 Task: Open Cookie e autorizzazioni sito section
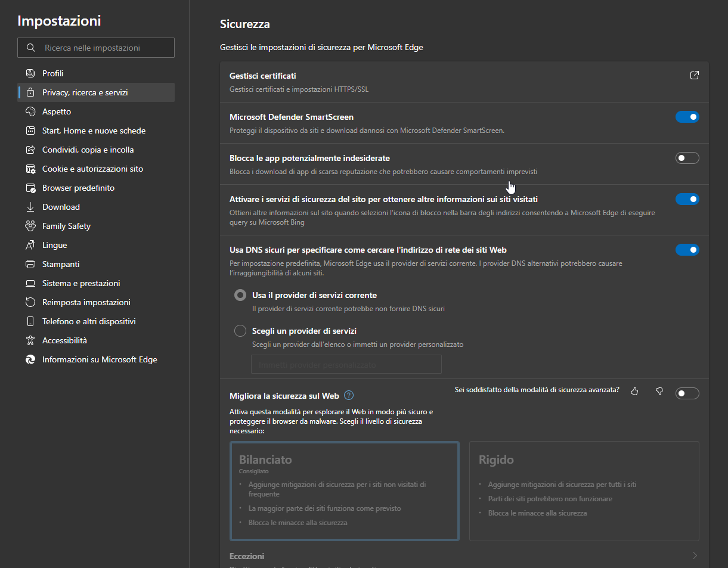(92, 169)
